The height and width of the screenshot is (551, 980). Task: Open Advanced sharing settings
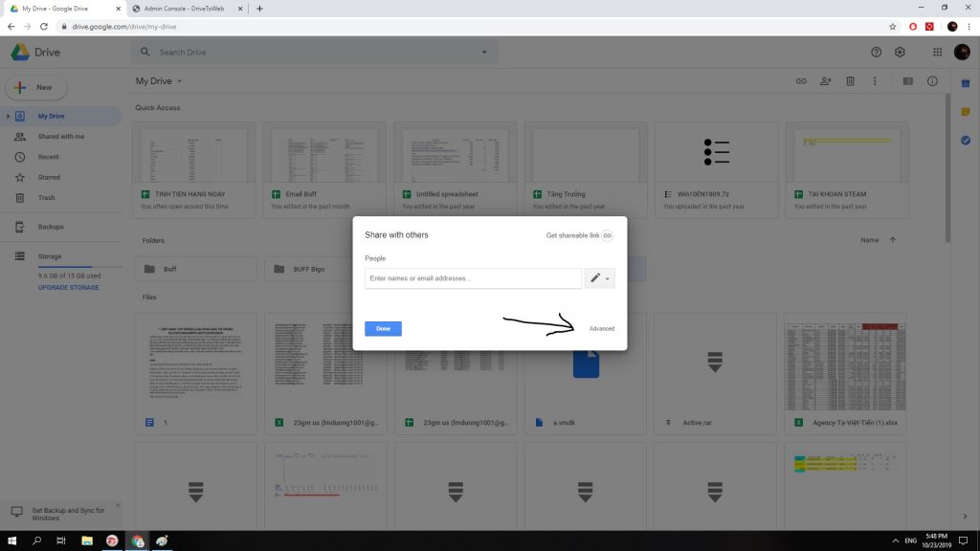(x=602, y=329)
